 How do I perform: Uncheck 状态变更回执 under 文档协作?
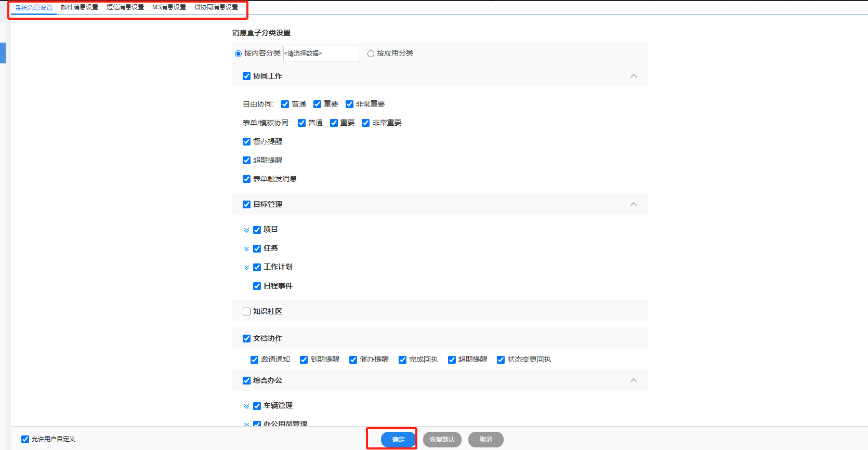click(x=501, y=360)
